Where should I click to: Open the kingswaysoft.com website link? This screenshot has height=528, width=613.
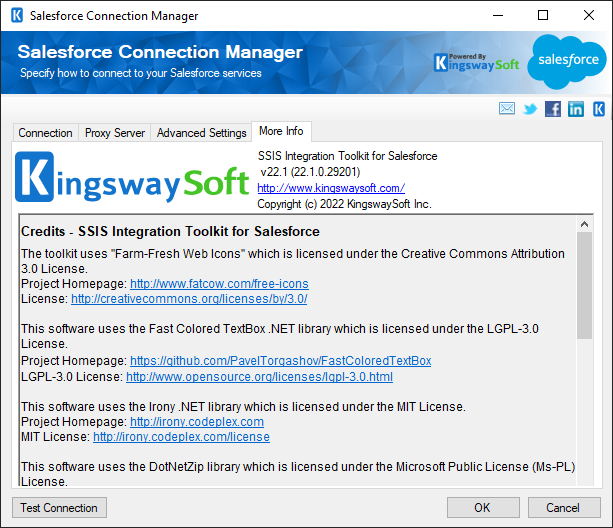click(331, 188)
